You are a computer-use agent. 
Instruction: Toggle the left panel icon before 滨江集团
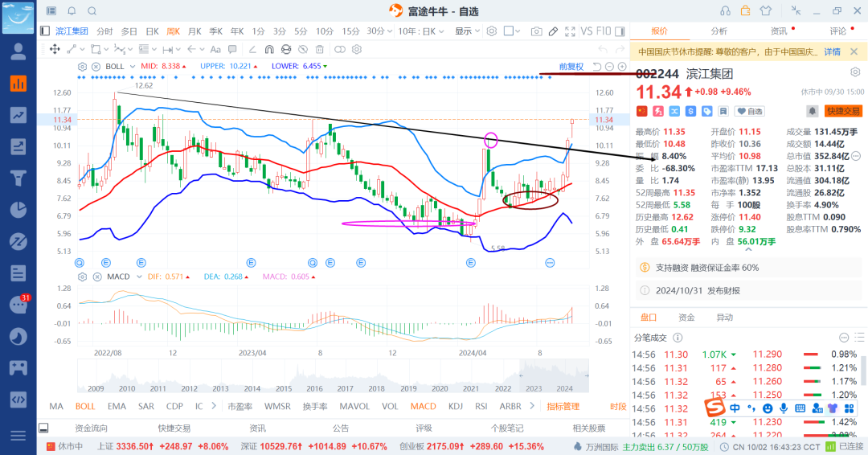pos(45,31)
